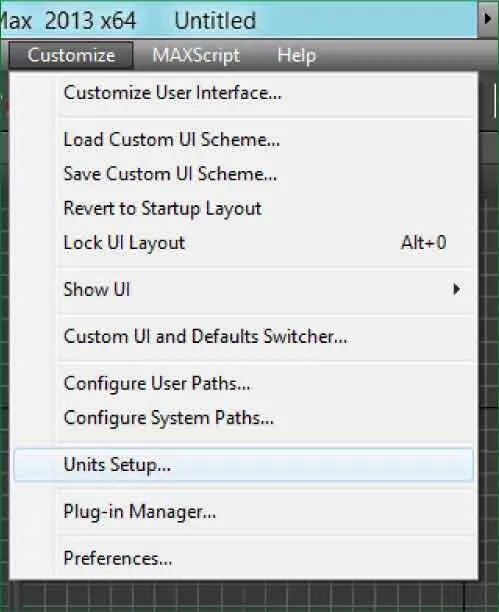Click the Alt+0 shortcut label

[424, 243]
